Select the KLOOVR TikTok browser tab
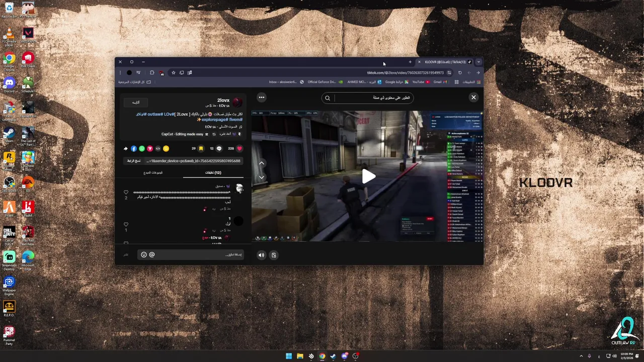Viewport: 644px width, 362px height. 445,62
